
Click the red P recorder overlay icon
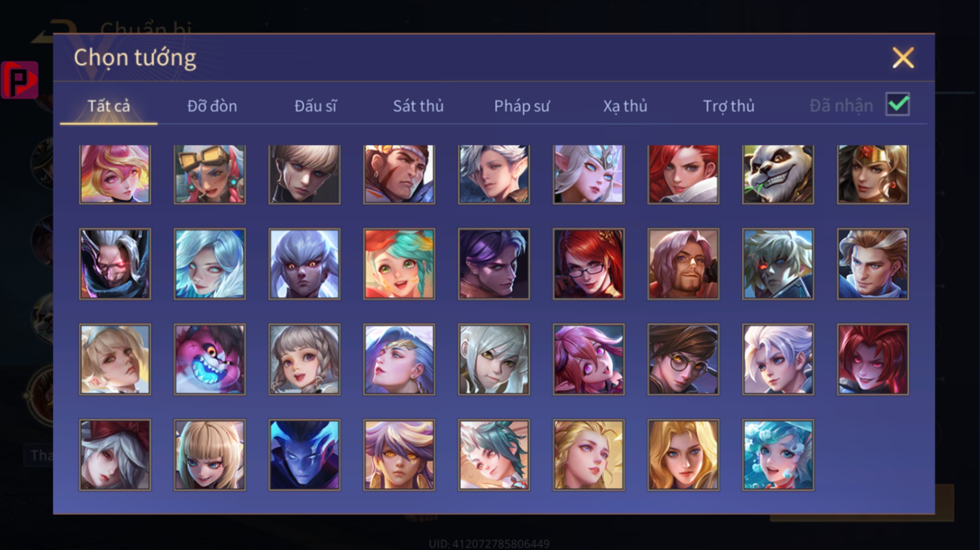20,80
